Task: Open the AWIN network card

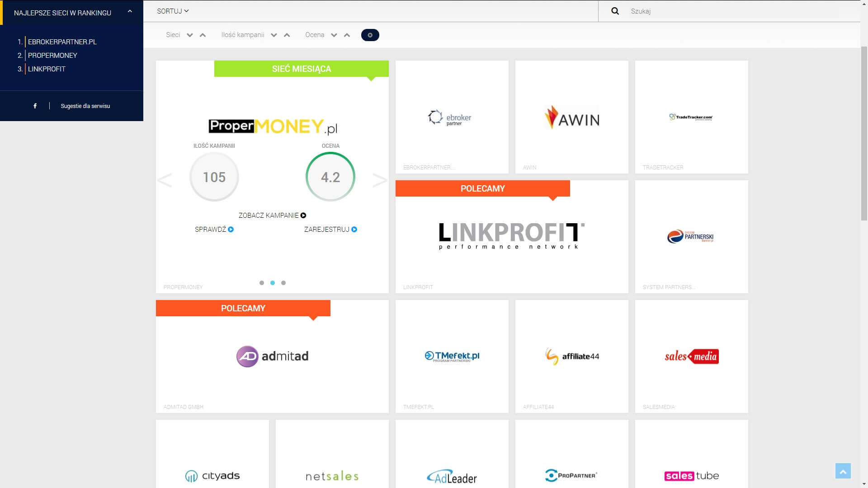Action: 572,117
